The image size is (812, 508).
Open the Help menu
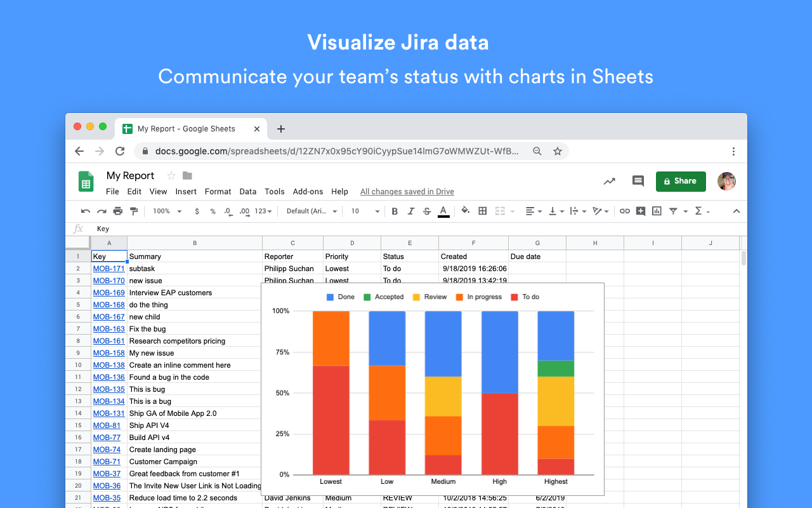pos(339,192)
